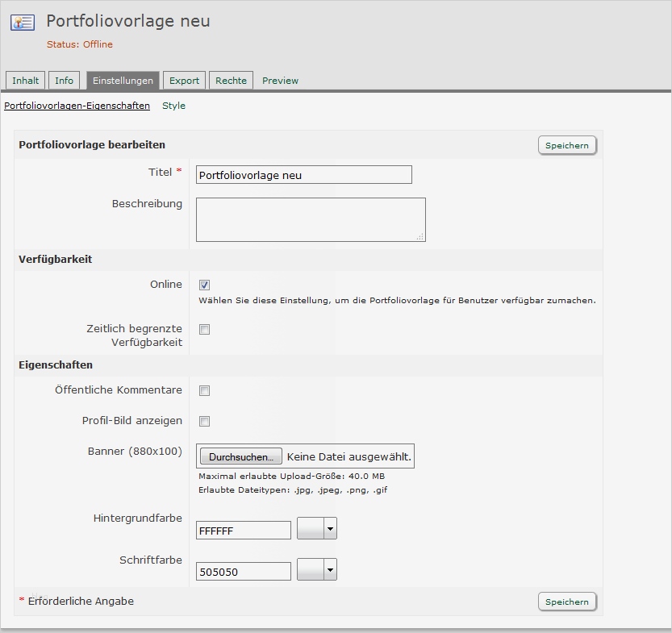Screen dimensions: 672x633
Task: Click Durchsuchen to choose a banner file
Action: (x=240, y=455)
